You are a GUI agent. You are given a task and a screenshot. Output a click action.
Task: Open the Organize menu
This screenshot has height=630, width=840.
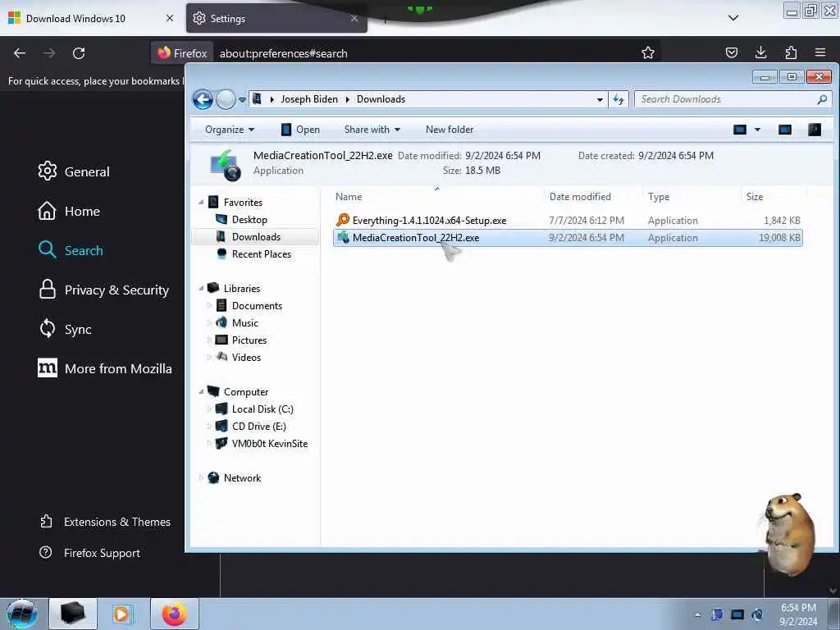[230, 130]
